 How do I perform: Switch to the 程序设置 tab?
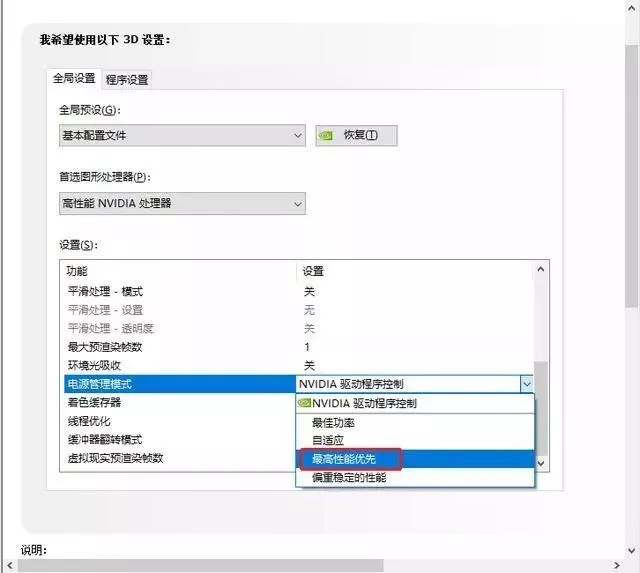[x=126, y=79]
